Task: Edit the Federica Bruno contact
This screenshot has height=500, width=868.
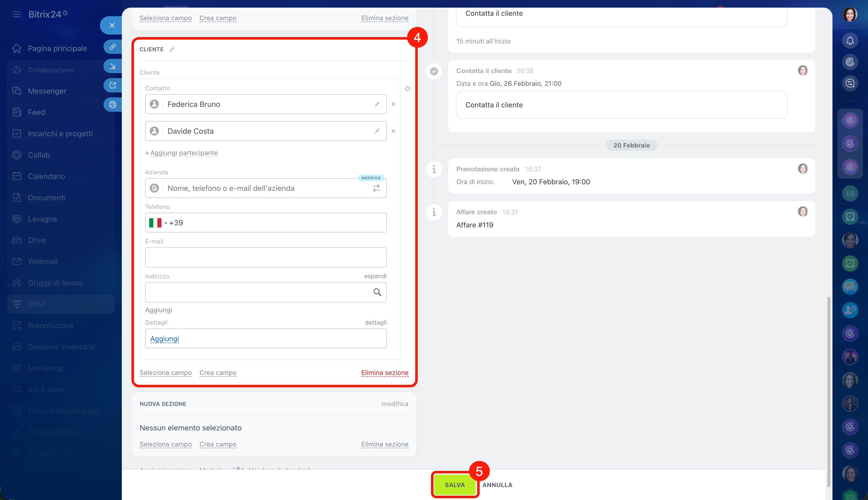Action: 377,104
